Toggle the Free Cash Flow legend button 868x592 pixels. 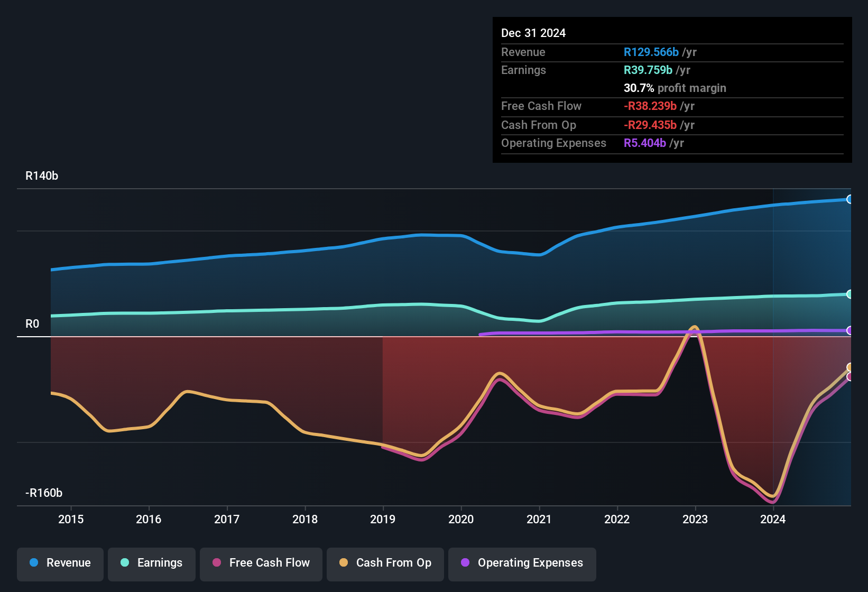261,564
